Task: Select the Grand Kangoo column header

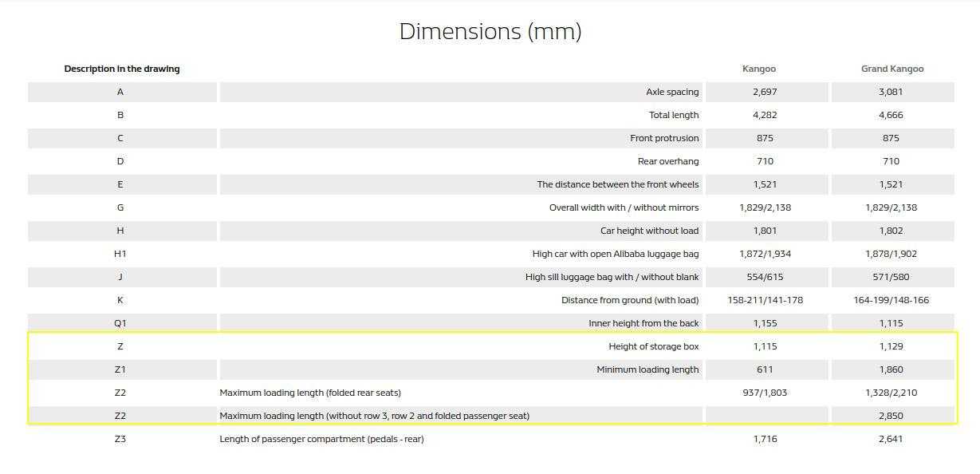Action: coord(892,69)
